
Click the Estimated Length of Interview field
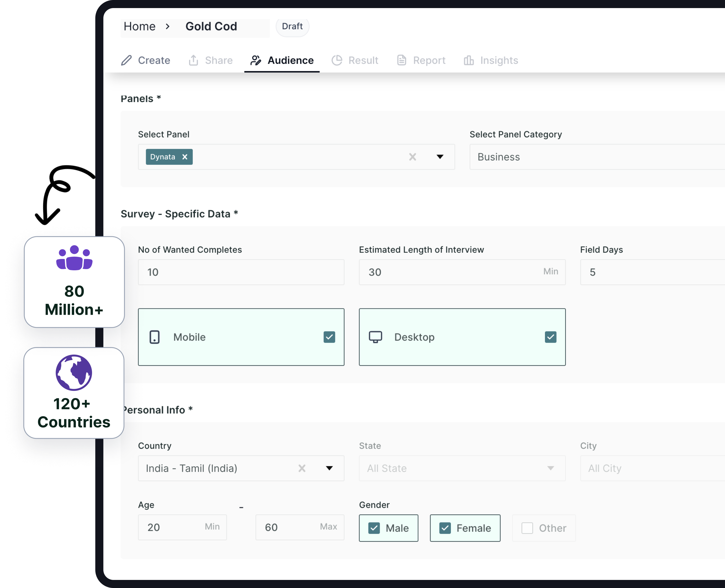[x=462, y=272]
